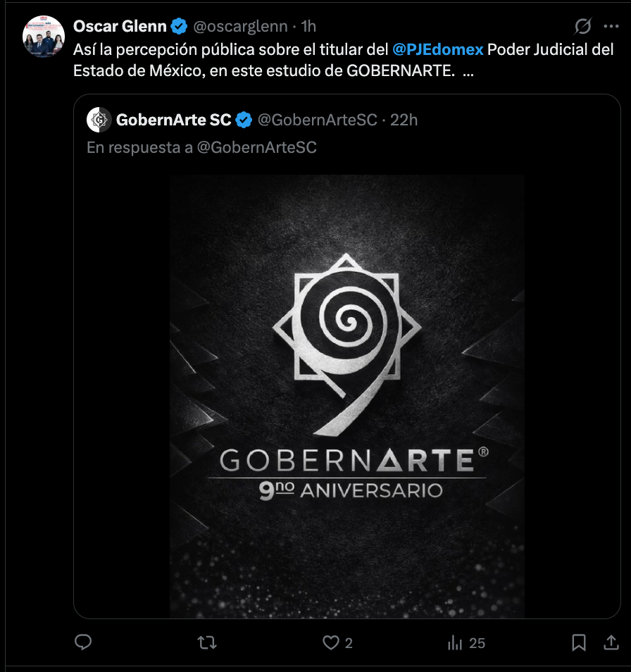This screenshot has height=672, width=631.
Task: Click the reply speech bubble icon
Action: 84,642
